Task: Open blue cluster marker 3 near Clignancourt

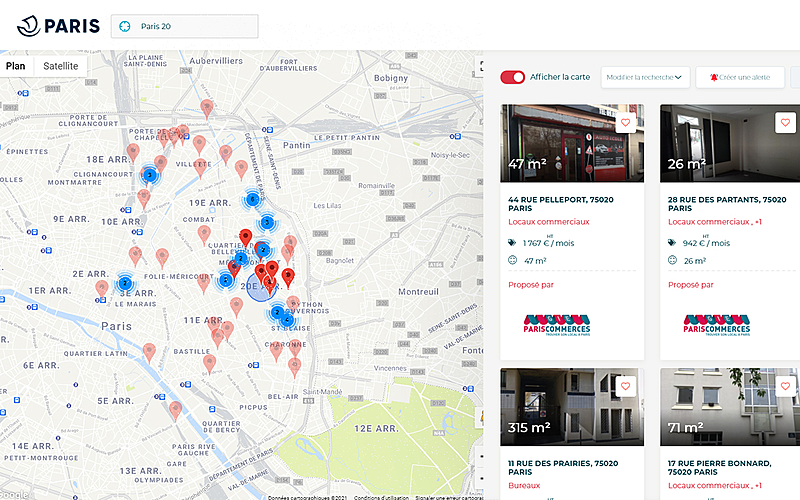Action: point(149,175)
